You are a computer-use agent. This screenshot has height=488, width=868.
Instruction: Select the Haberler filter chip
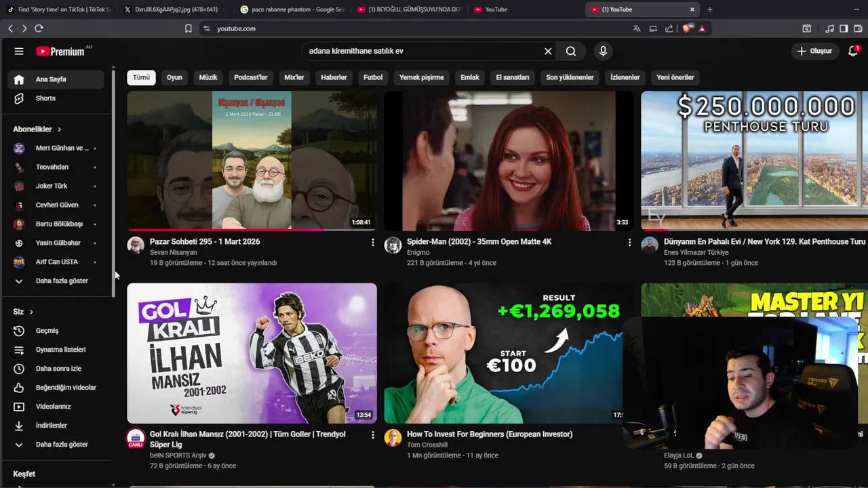coord(334,77)
